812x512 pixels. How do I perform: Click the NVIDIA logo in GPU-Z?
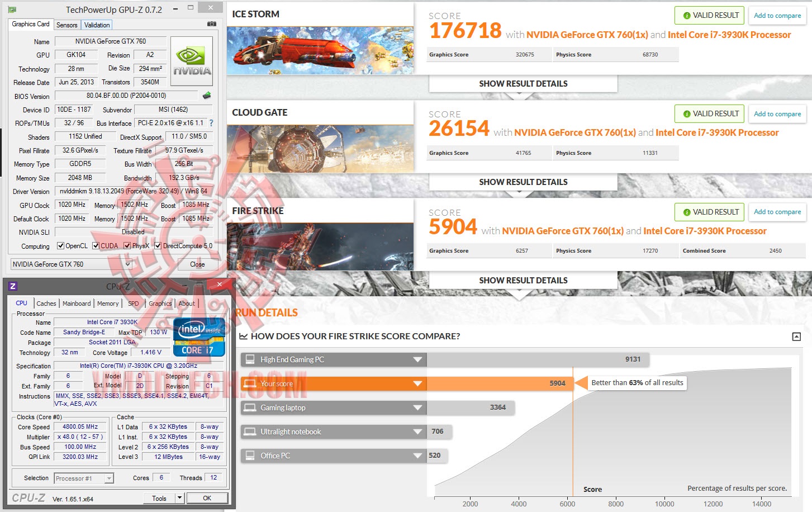pyautogui.click(x=192, y=61)
